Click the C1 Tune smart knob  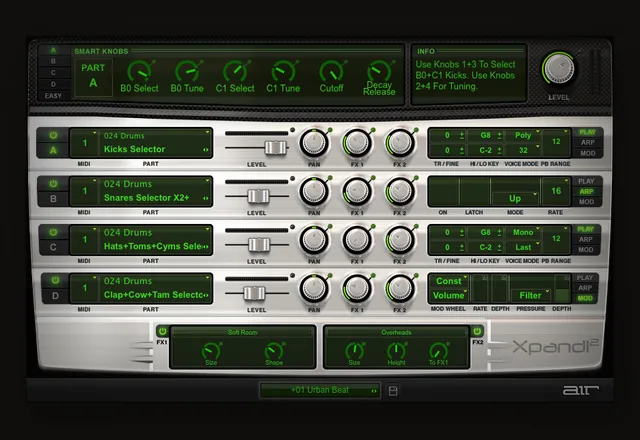coord(283,72)
